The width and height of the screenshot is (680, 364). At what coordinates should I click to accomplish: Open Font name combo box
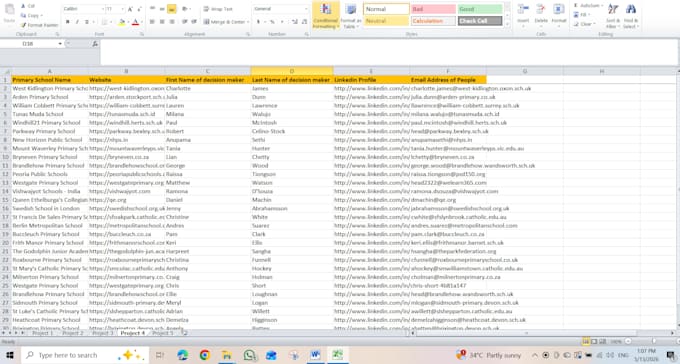click(x=83, y=9)
